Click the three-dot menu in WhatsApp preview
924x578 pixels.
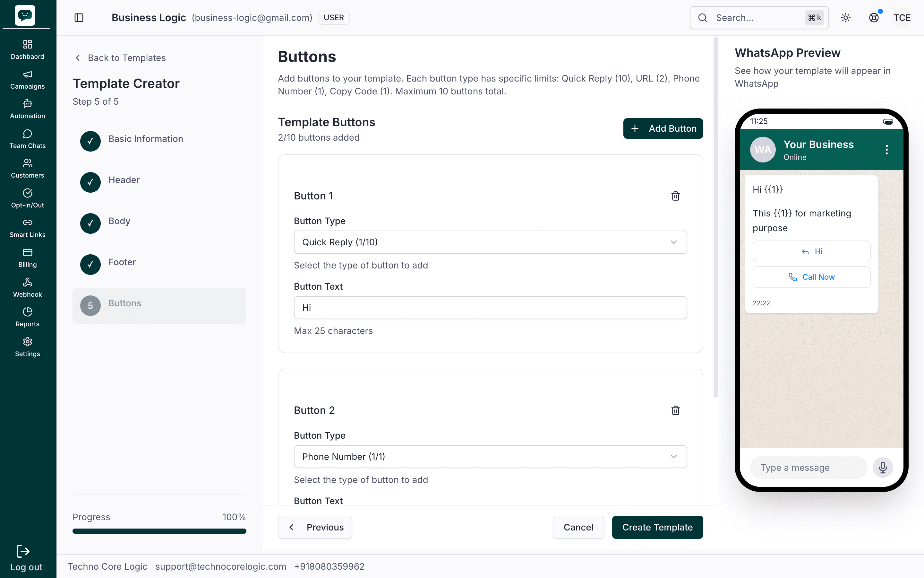pyautogui.click(x=886, y=149)
